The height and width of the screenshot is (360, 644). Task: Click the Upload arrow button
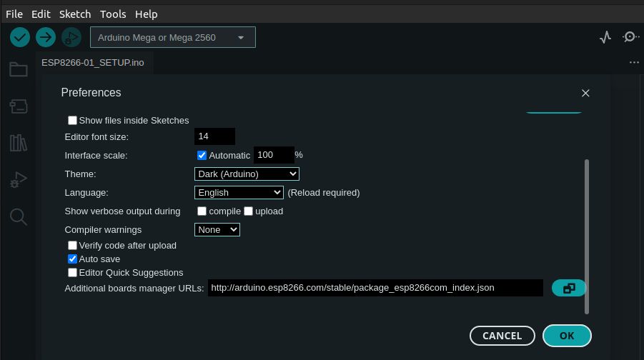pyautogui.click(x=46, y=37)
